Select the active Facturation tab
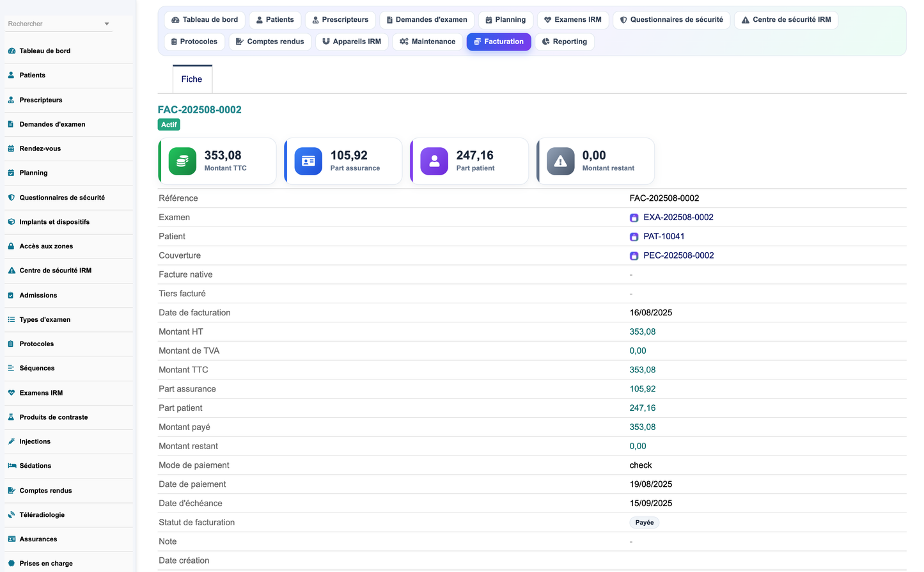The width and height of the screenshot is (924, 572). [x=499, y=42]
